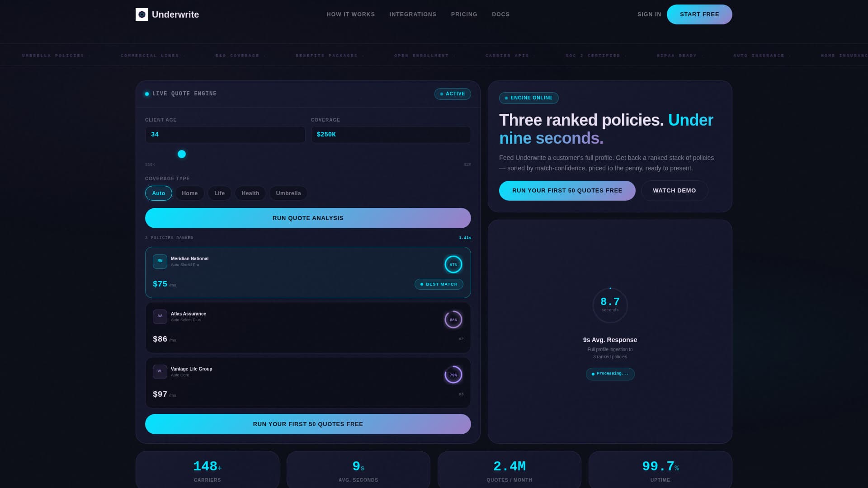Click Sign In

tap(649, 14)
